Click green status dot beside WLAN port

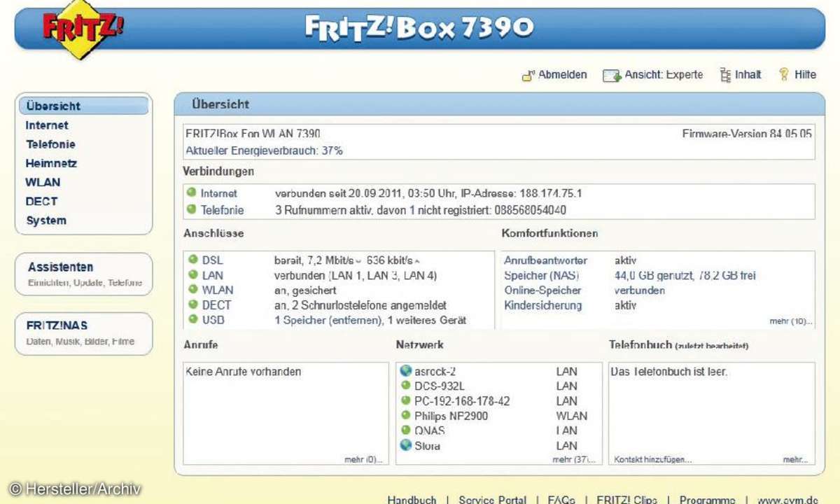192,289
